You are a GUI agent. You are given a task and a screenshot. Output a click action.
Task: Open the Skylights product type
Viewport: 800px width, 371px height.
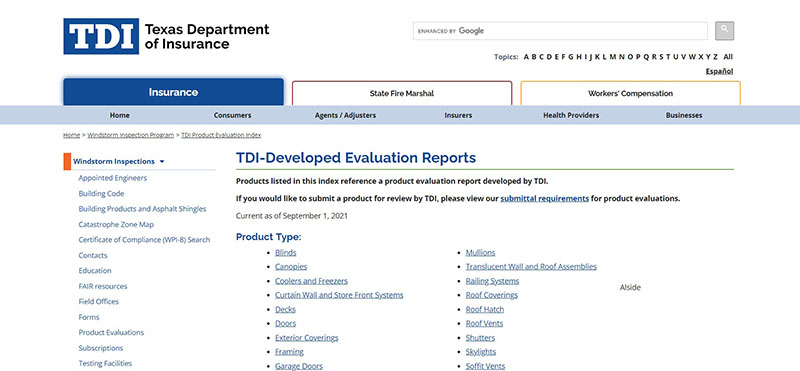[x=481, y=352]
